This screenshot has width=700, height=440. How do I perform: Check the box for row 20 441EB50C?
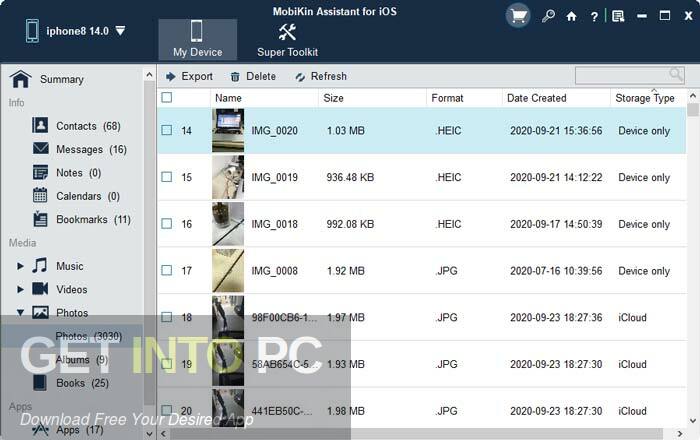[167, 410]
